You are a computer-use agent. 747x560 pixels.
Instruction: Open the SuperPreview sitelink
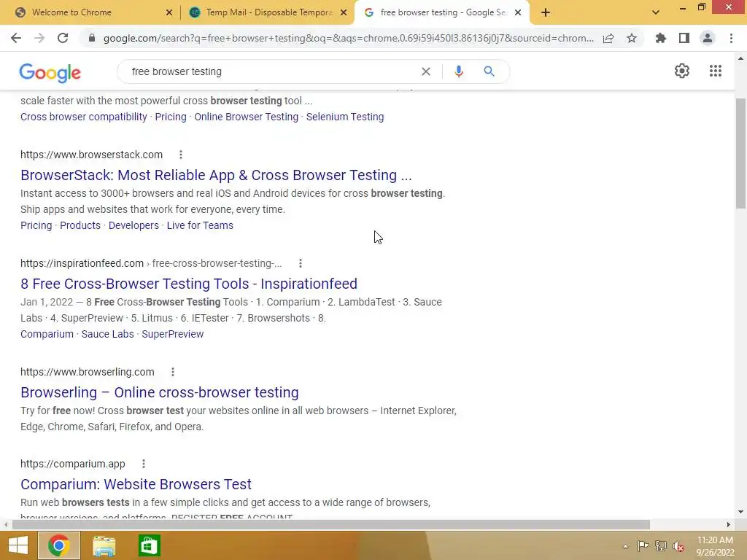point(172,334)
